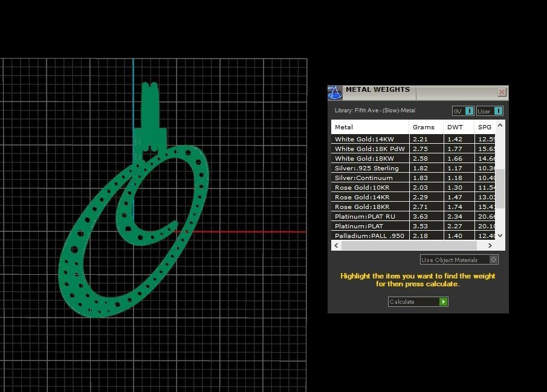
Task: Select the Silver:.925 Sterling row
Action: (x=413, y=168)
